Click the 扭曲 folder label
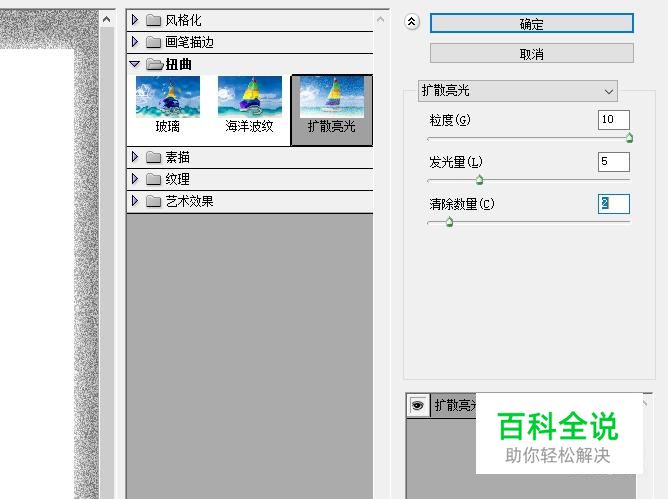Screen dimensions: 668x499 pos(178,64)
